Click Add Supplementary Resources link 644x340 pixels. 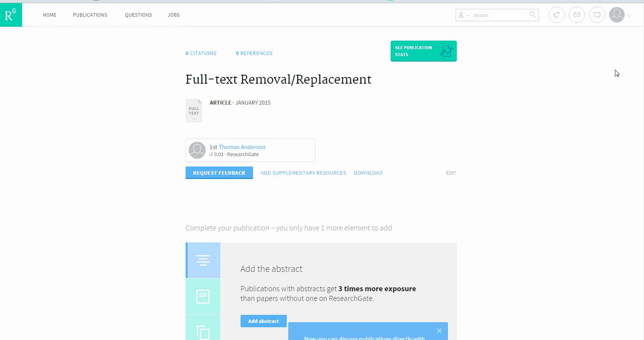click(x=303, y=173)
